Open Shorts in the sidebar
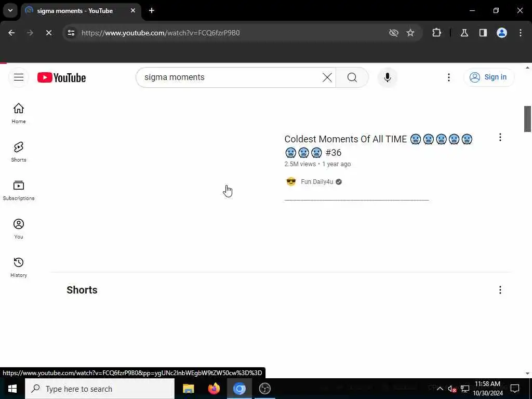Viewport: 532px width, 399px height. (x=19, y=152)
